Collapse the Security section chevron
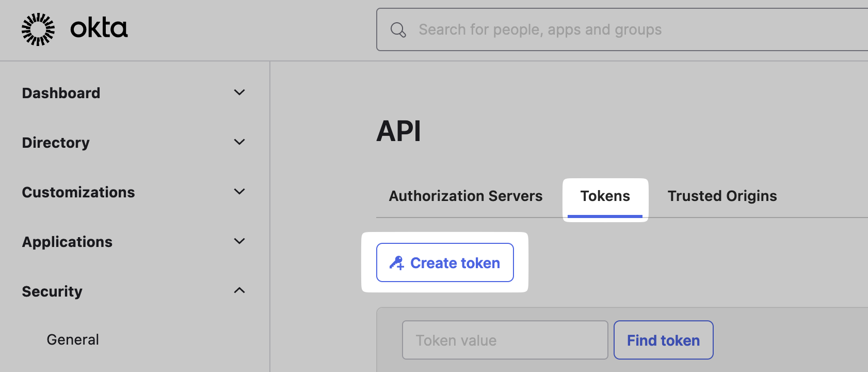 click(x=239, y=291)
